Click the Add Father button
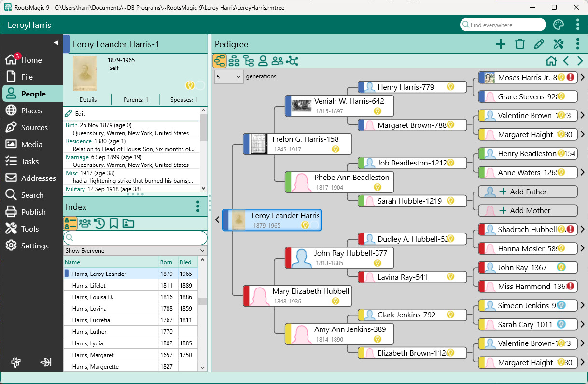588x384 pixels. click(x=528, y=192)
